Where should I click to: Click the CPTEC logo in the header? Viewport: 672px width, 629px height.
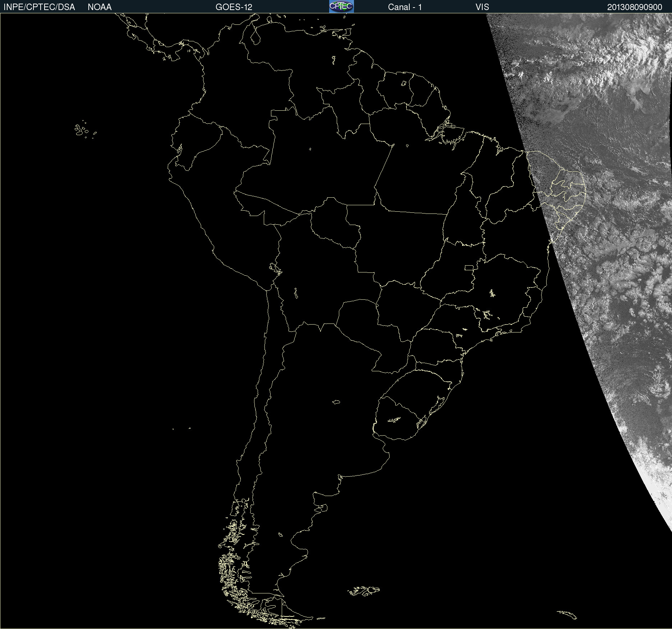[x=341, y=6]
